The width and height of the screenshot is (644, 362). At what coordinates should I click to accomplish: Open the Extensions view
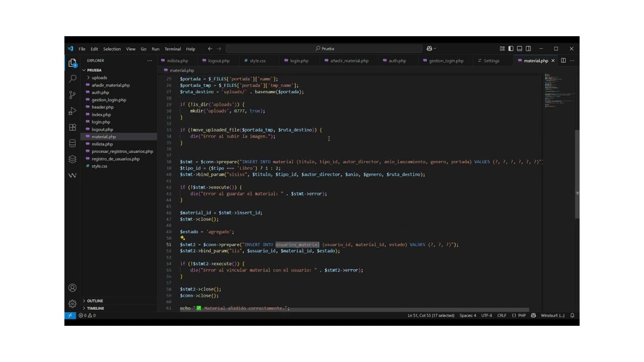(x=72, y=127)
